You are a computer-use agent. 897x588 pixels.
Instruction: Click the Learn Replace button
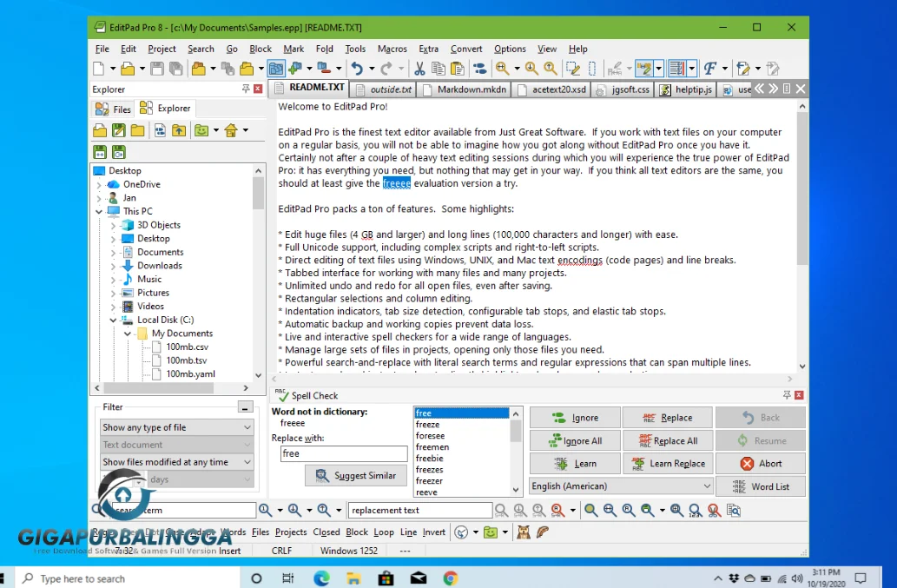(668, 464)
